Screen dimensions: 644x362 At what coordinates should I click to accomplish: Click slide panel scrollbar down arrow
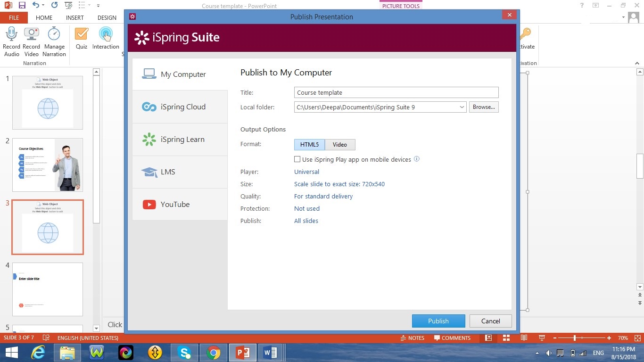(96, 328)
